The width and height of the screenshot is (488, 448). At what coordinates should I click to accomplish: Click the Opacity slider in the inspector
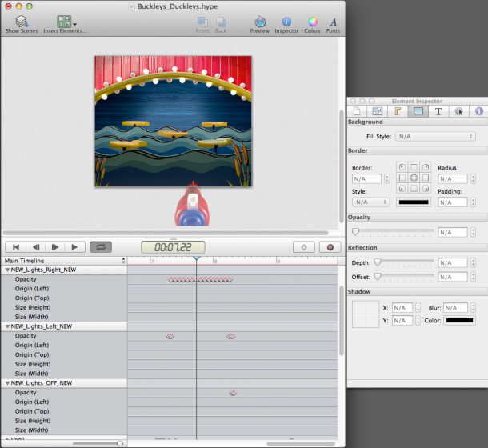point(393,232)
